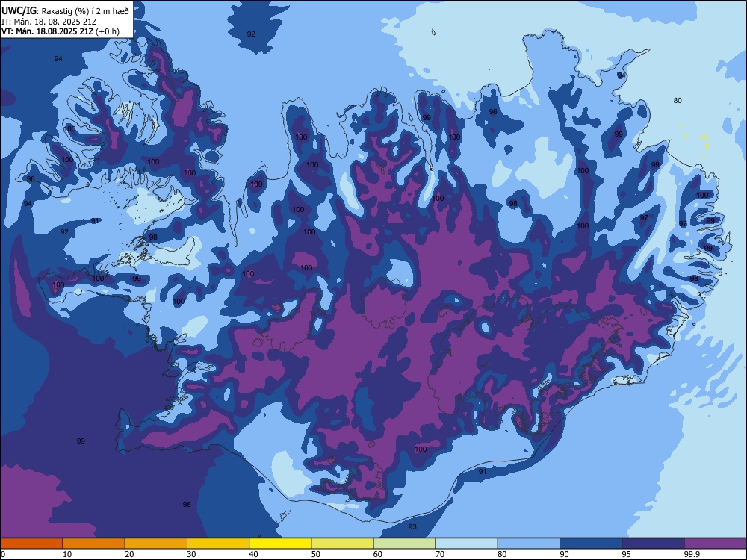The height and width of the screenshot is (560, 747).
Task: Click the "UWC/IG: Rakastig (%) í 2 m hæð" title
Action: pos(65,11)
